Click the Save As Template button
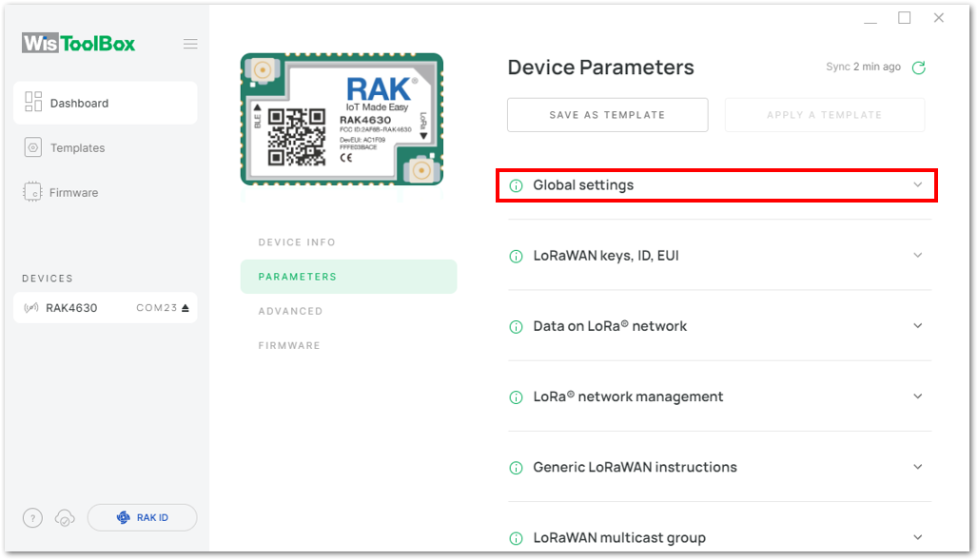The width and height of the screenshot is (978, 560). point(608,115)
